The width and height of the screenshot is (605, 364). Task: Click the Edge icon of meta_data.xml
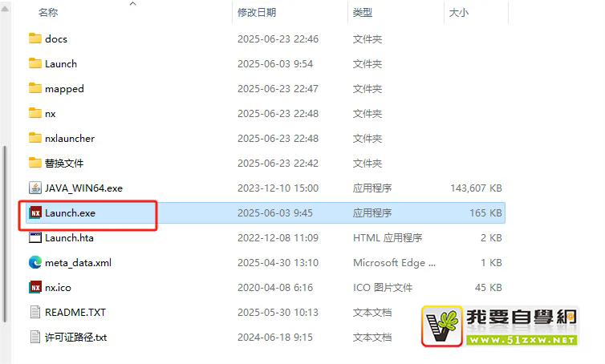[x=35, y=262]
